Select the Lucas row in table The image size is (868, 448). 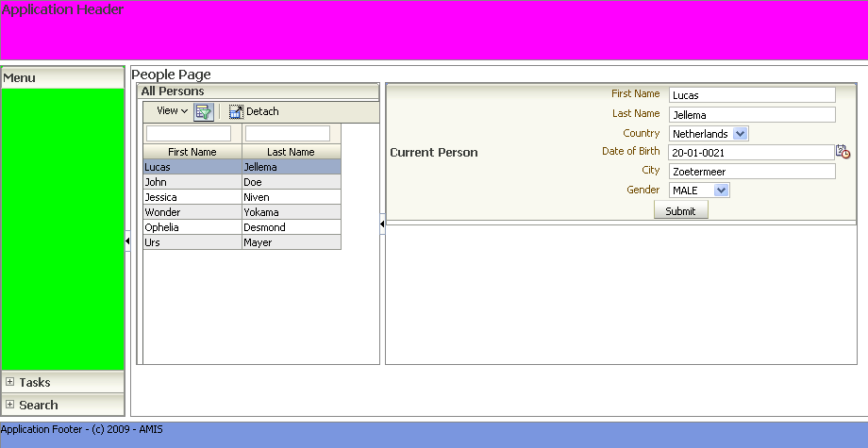(242, 167)
